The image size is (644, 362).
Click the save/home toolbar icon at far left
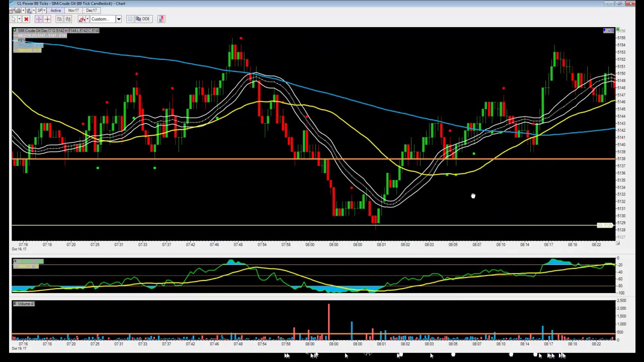[12, 11]
